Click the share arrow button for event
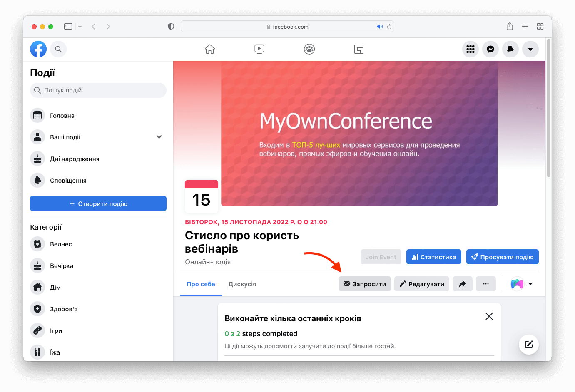This screenshot has height=392, width=575. (x=463, y=284)
